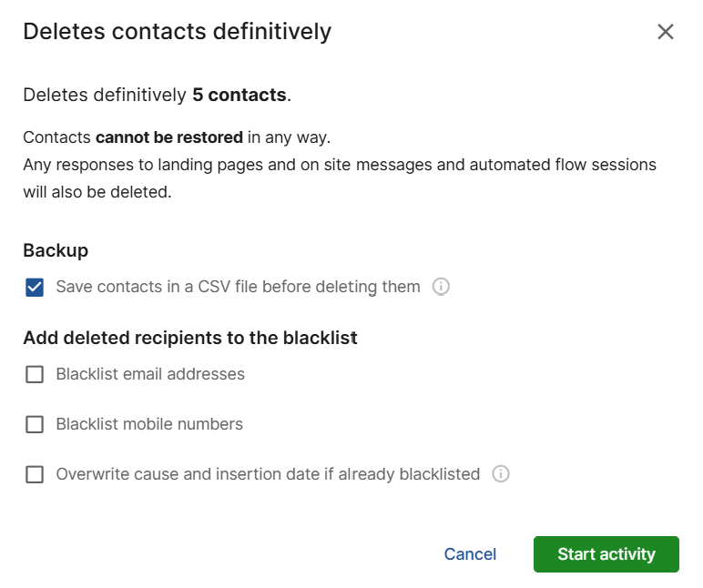Tick the Blacklist mobile numbers checkbox
703x588 pixels.
pos(35,424)
